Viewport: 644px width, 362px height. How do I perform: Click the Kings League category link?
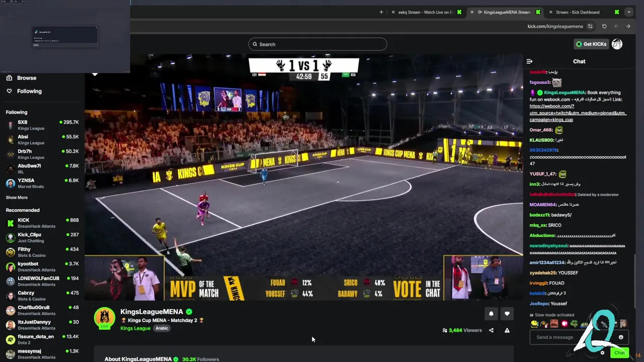pyautogui.click(x=135, y=328)
